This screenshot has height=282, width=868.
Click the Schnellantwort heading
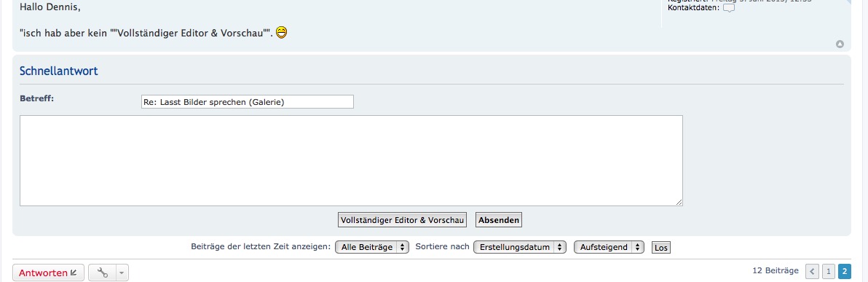(x=59, y=71)
